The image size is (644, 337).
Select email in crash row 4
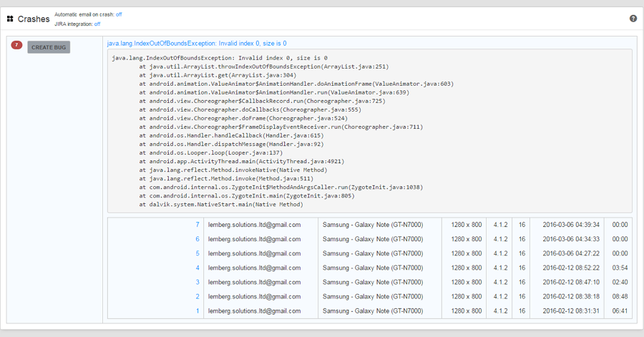click(254, 268)
